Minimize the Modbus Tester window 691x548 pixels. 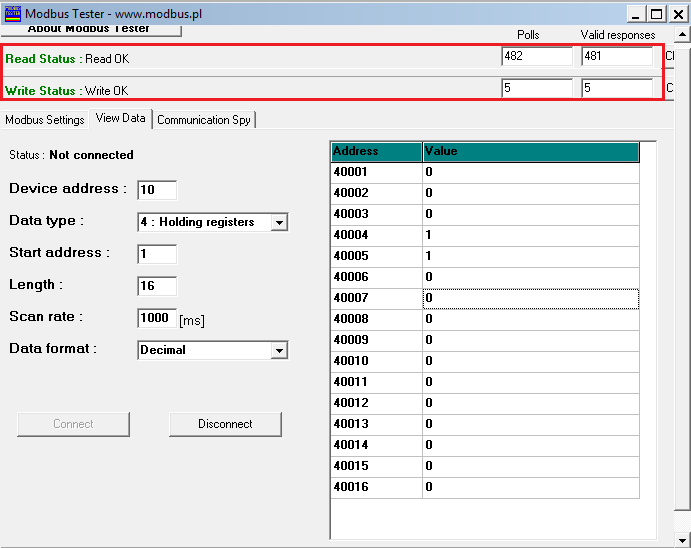point(635,15)
